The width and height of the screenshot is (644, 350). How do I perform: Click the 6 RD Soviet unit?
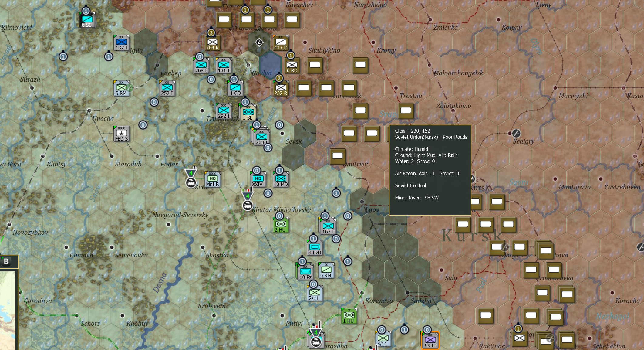292,66
